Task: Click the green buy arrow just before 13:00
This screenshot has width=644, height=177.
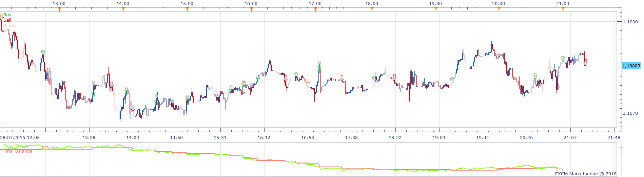Action: click(43, 52)
